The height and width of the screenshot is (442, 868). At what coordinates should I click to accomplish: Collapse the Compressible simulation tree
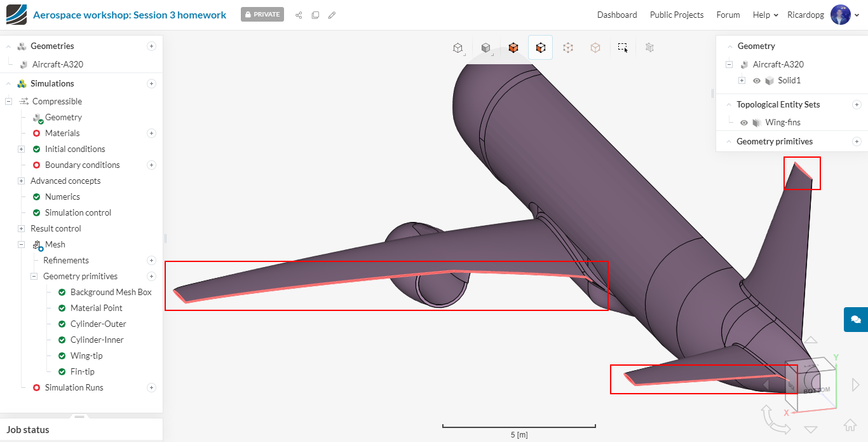click(x=9, y=101)
